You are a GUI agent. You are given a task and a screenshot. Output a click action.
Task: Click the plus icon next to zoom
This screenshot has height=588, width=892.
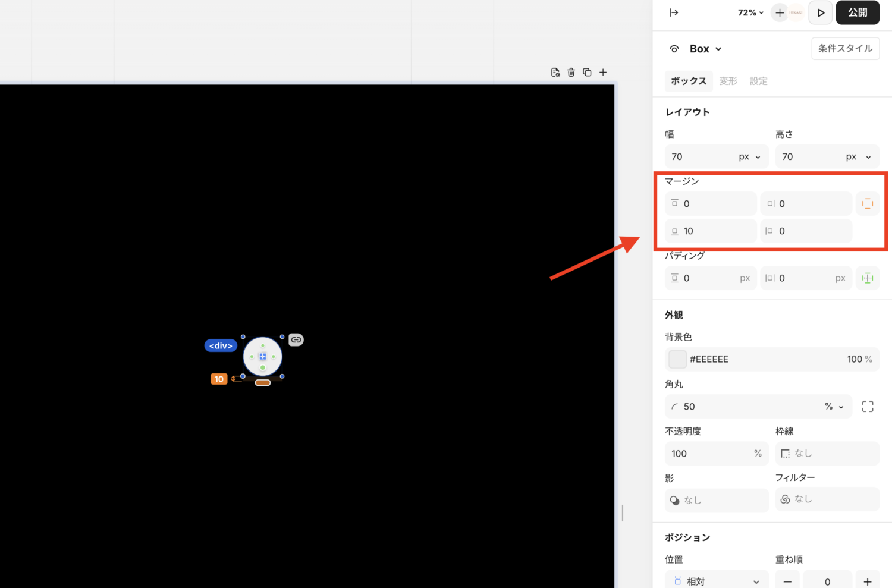pyautogui.click(x=780, y=12)
